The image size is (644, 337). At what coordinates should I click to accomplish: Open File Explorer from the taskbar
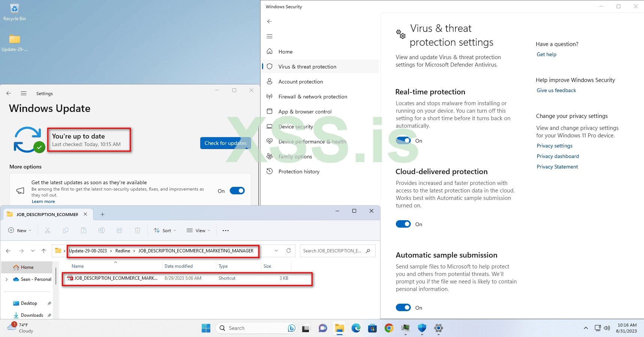pos(339,328)
